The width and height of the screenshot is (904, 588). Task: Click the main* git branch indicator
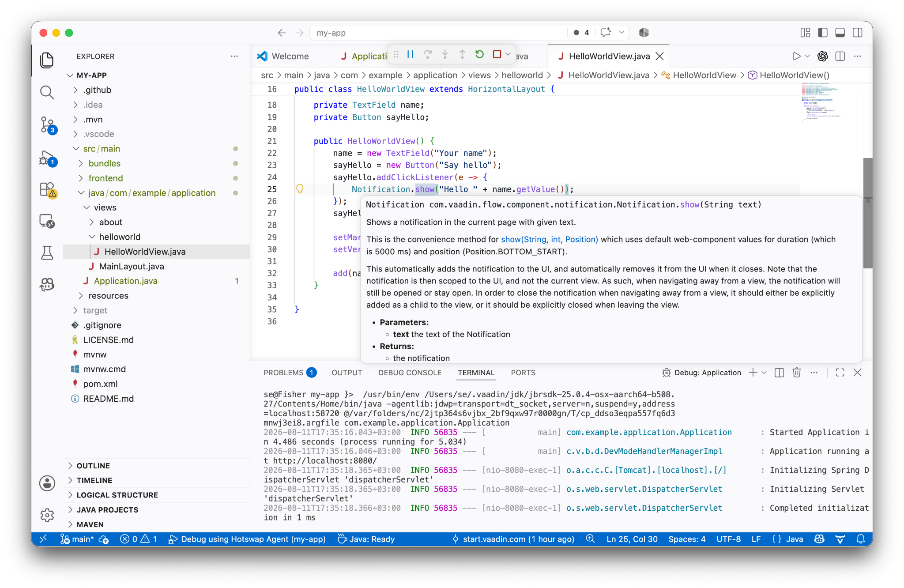[78, 539]
